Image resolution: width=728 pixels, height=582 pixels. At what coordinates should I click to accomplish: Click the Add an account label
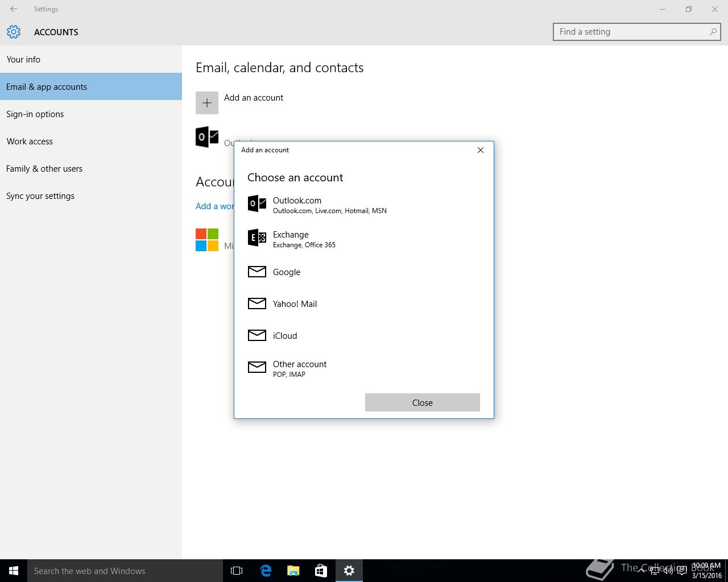coord(254,98)
